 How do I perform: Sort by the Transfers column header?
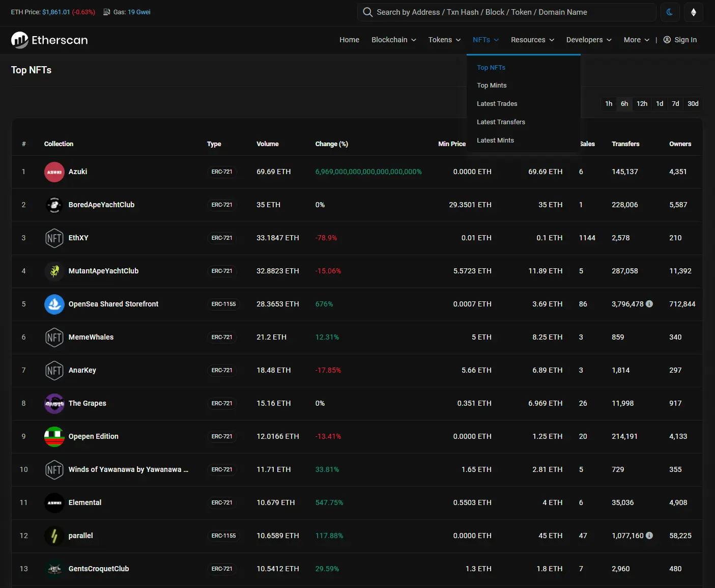pyautogui.click(x=625, y=144)
